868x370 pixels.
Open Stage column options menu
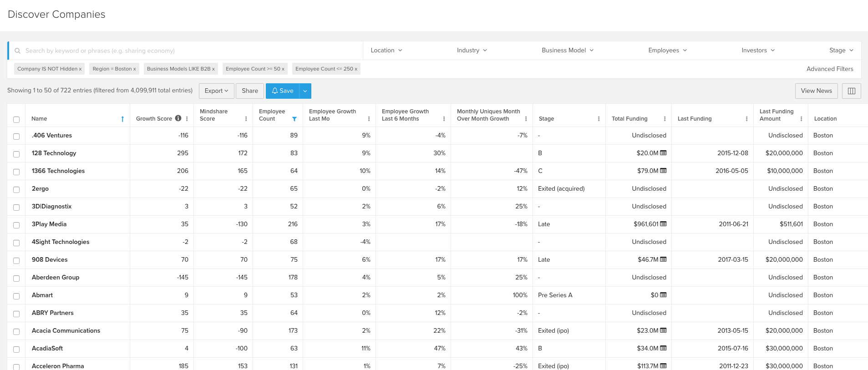click(x=599, y=119)
